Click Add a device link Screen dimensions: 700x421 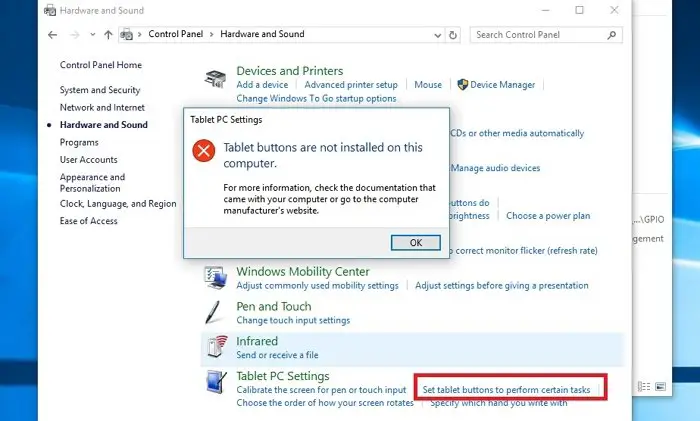[262, 84]
